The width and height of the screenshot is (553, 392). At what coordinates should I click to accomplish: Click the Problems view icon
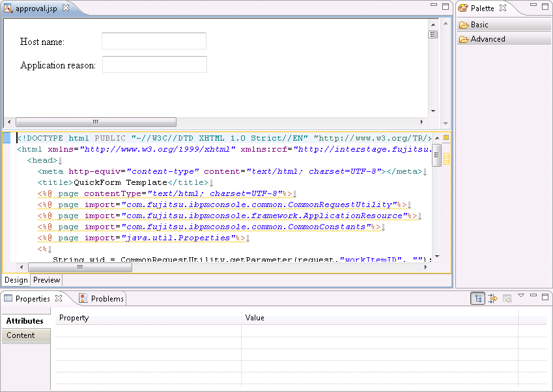pyautogui.click(x=83, y=298)
